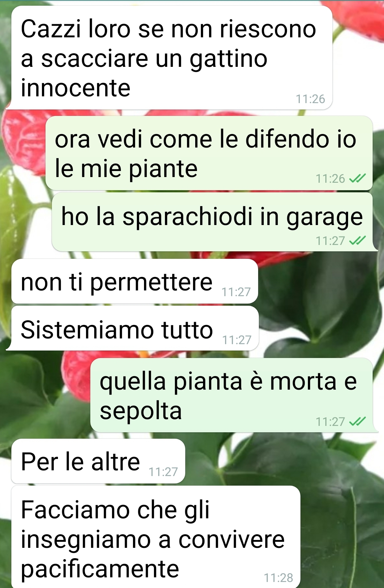Select the 'Per le altre' message
This screenshot has width=384, height=588.
click(x=98, y=461)
